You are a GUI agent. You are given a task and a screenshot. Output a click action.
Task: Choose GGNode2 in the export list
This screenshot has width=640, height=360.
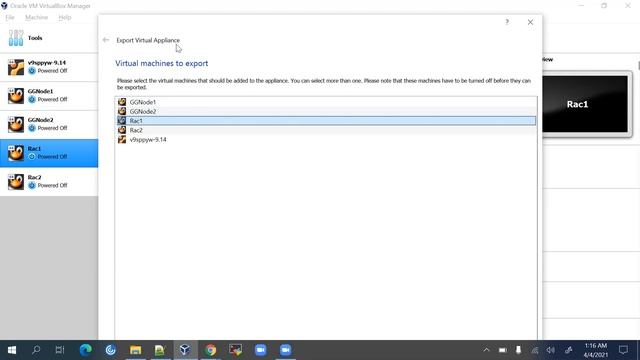326,111
